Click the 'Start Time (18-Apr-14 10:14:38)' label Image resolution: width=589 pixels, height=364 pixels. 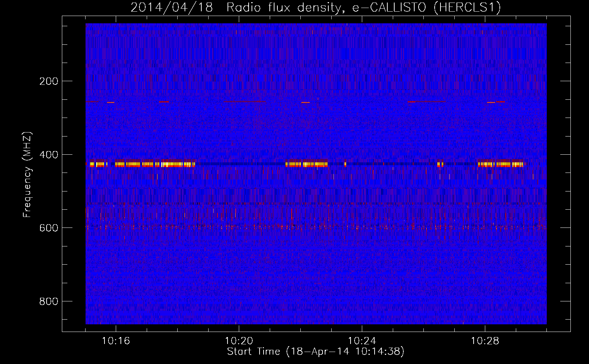click(x=316, y=352)
